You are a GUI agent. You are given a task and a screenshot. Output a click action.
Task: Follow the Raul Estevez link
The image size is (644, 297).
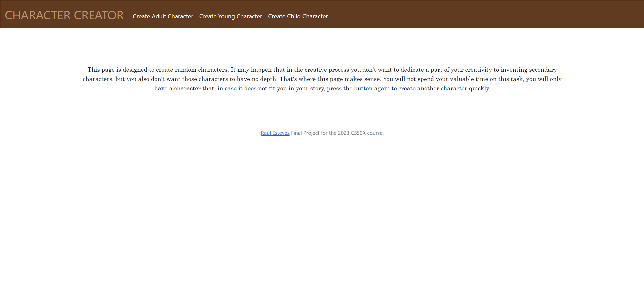(275, 133)
